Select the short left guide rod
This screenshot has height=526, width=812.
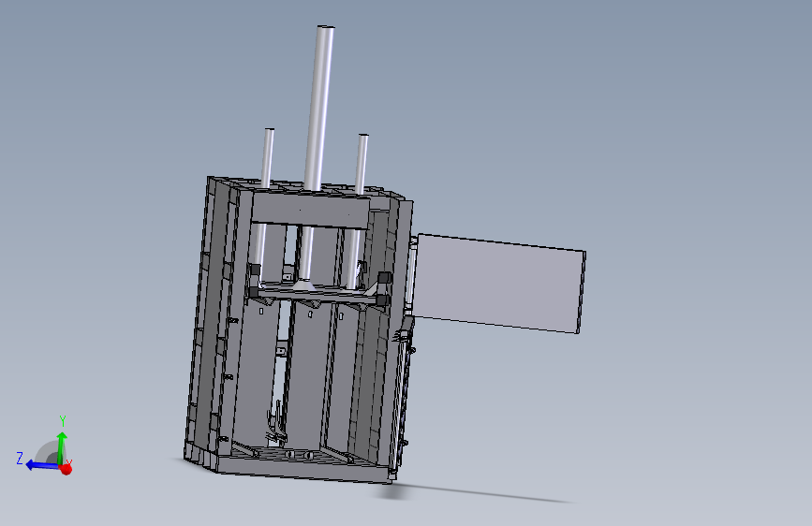pyautogui.click(x=267, y=158)
